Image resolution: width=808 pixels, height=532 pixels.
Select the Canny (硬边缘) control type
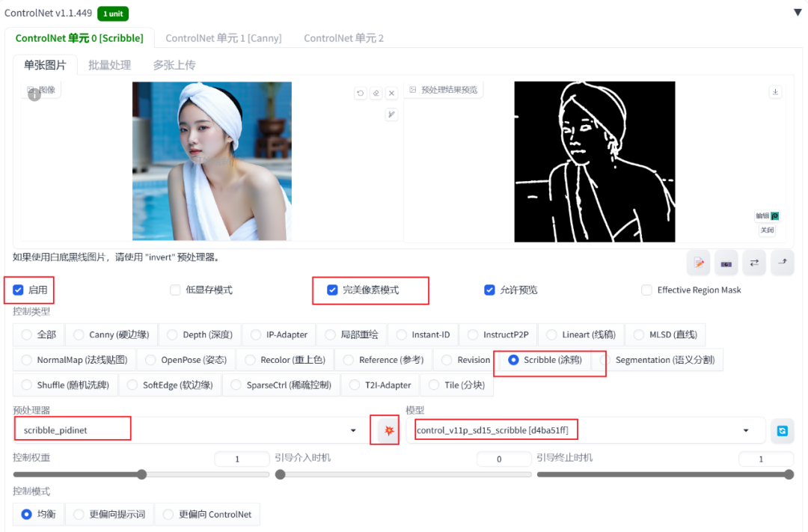click(111, 334)
